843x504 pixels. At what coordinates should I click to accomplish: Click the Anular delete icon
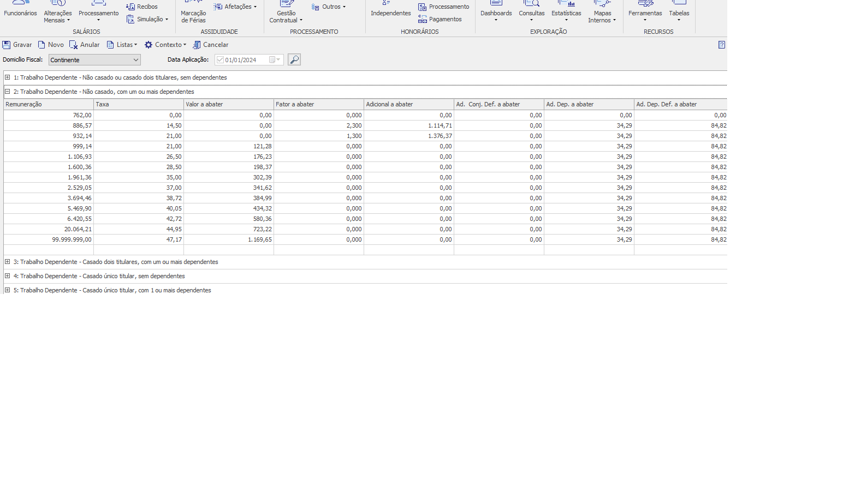click(x=74, y=45)
